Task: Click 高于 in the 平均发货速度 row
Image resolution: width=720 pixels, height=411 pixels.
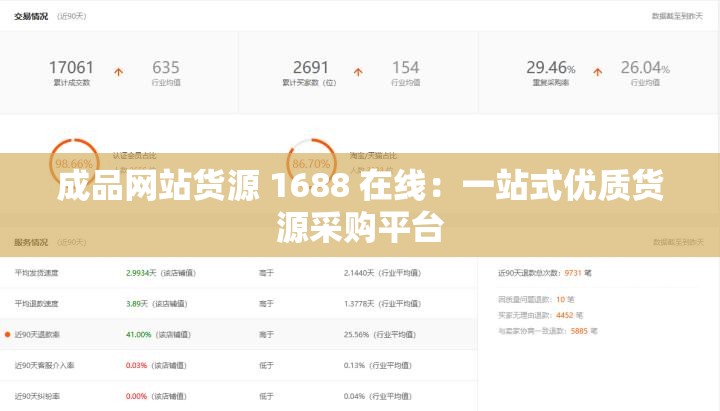Action: pyautogui.click(x=266, y=273)
